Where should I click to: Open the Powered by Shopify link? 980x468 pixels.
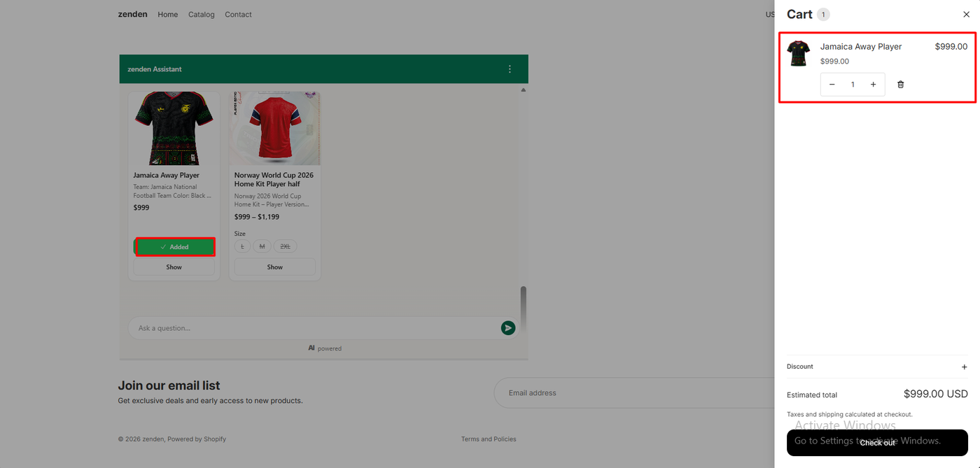tap(197, 439)
